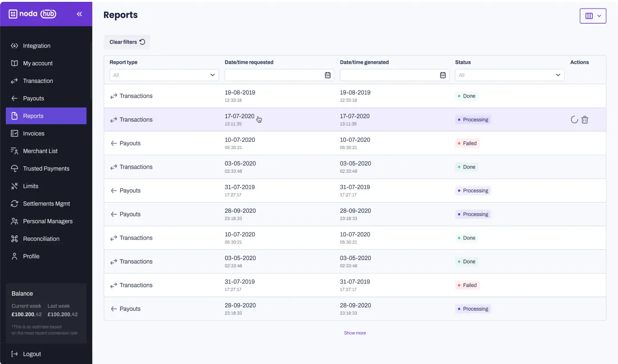Click the Logout icon
This screenshot has width=618, height=364.
[14, 354]
